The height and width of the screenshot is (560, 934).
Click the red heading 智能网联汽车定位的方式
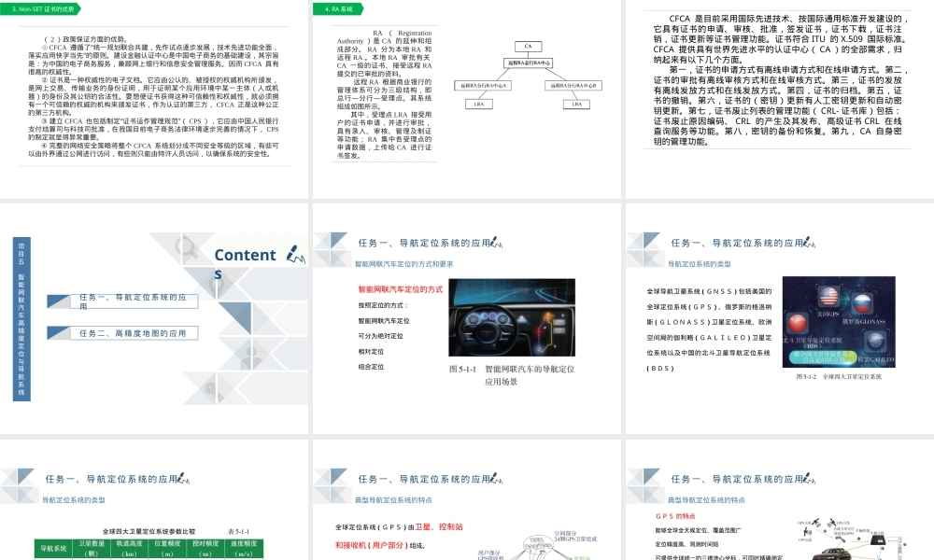(x=401, y=289)
